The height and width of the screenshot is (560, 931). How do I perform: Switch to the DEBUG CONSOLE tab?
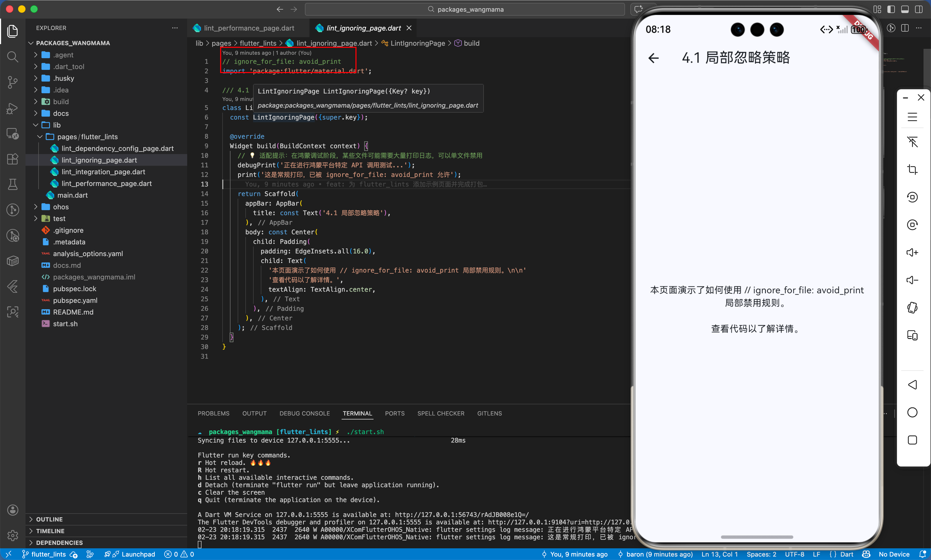pos(304,413)
